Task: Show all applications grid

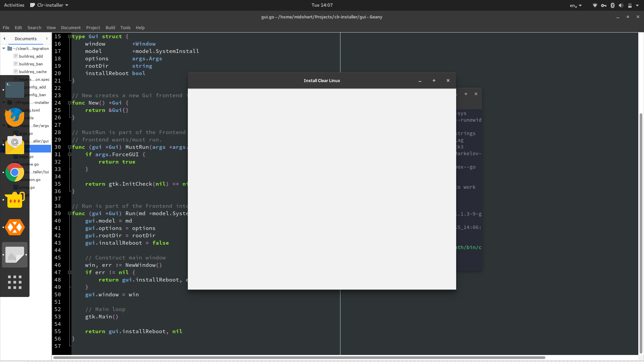Action: (15, 282)
